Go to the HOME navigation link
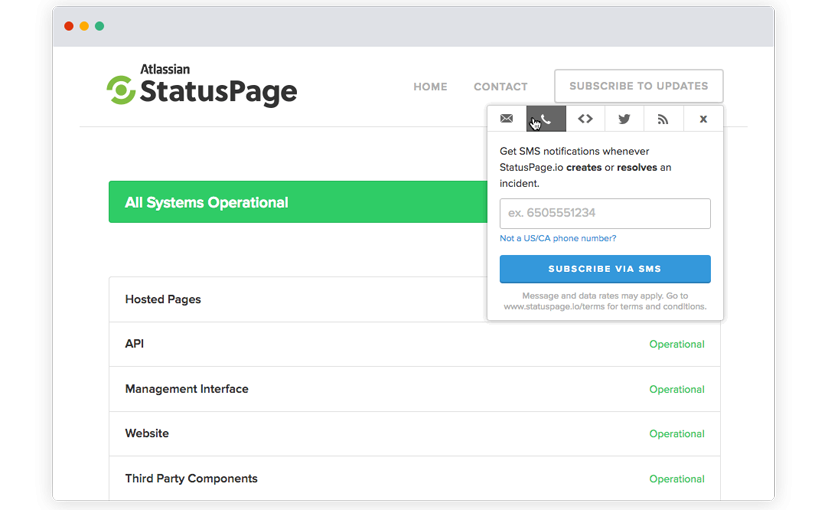This screenshot has height=510, width=828. [430, 87]
